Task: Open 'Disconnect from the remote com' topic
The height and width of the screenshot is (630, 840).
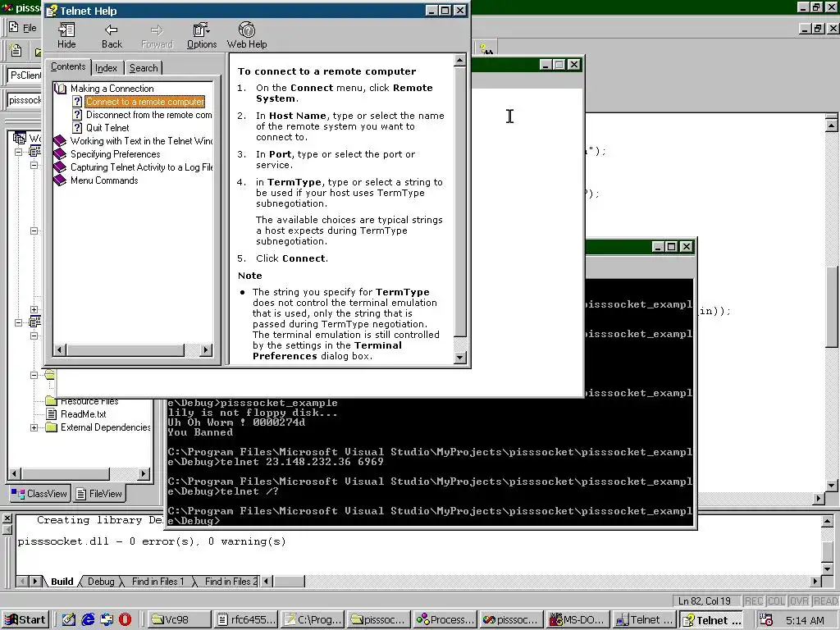Action: tap(149, 115)
